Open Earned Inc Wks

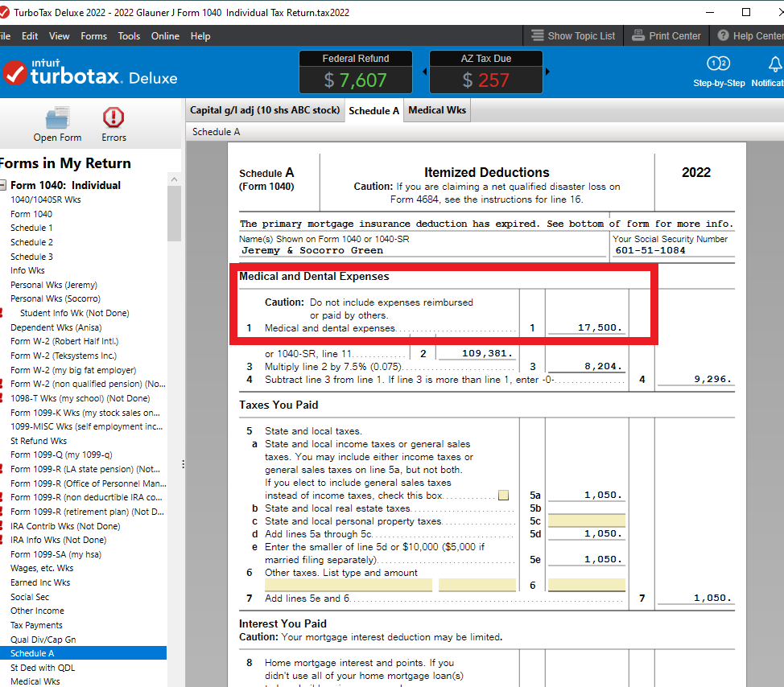pos(40,583)
